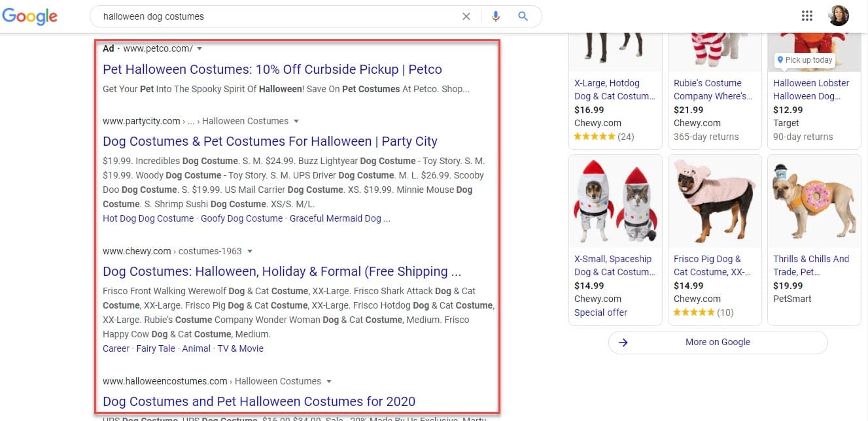Clear the search query with the X icon
Viewport: 868px width, 421px height.
466,16
